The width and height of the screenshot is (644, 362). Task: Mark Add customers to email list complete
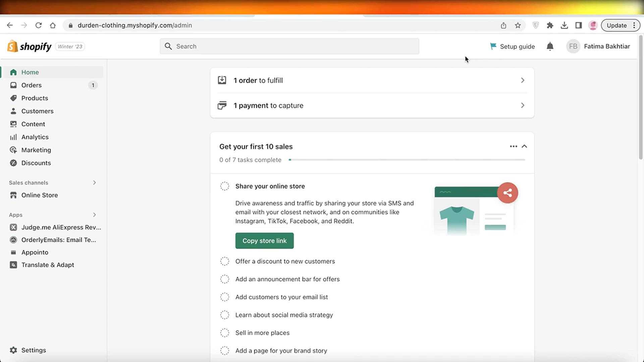225,297
